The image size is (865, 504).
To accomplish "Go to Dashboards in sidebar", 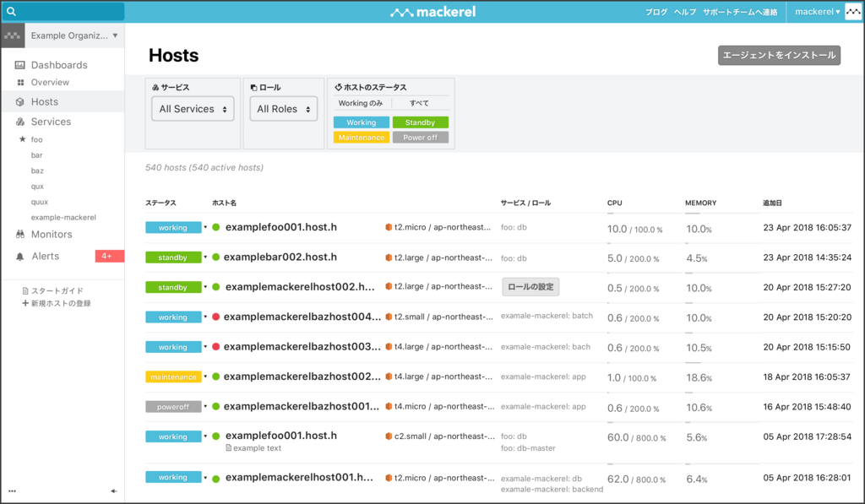I will coord(59,65).
